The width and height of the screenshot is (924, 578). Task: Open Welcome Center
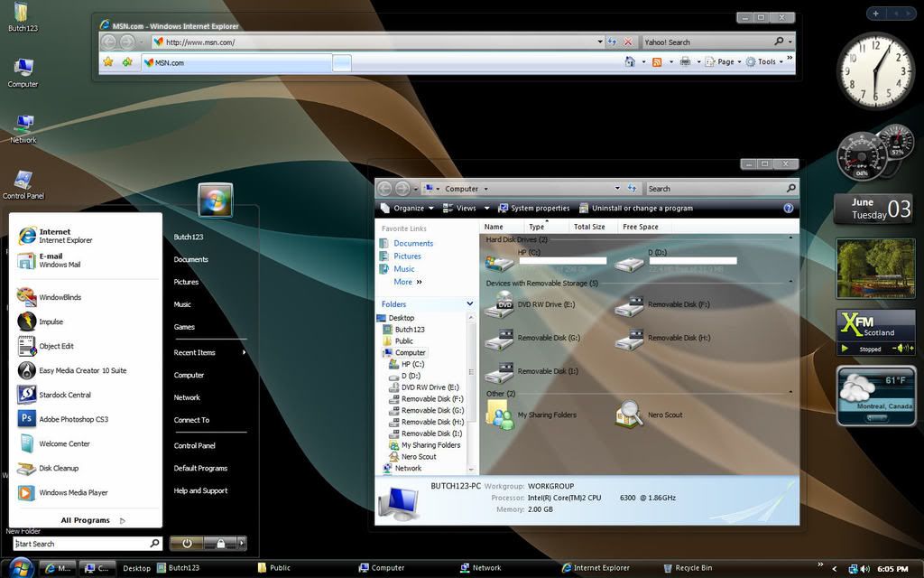pos(53,443)
